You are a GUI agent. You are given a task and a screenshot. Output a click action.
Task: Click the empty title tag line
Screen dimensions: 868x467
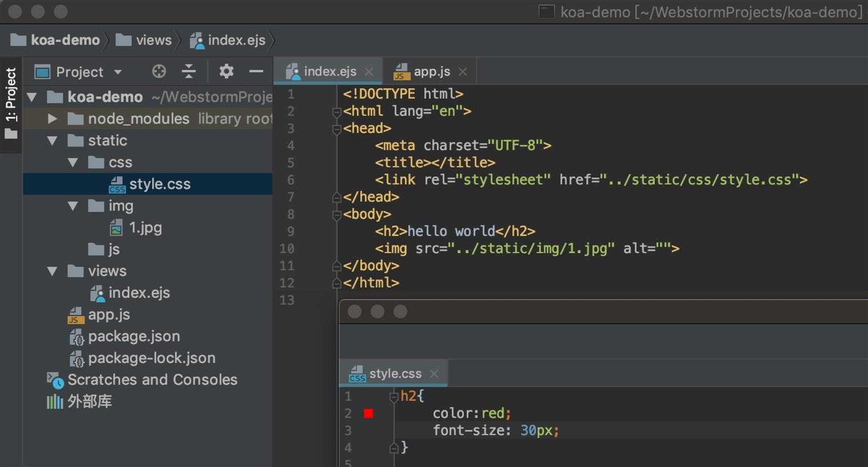[435, 163]
